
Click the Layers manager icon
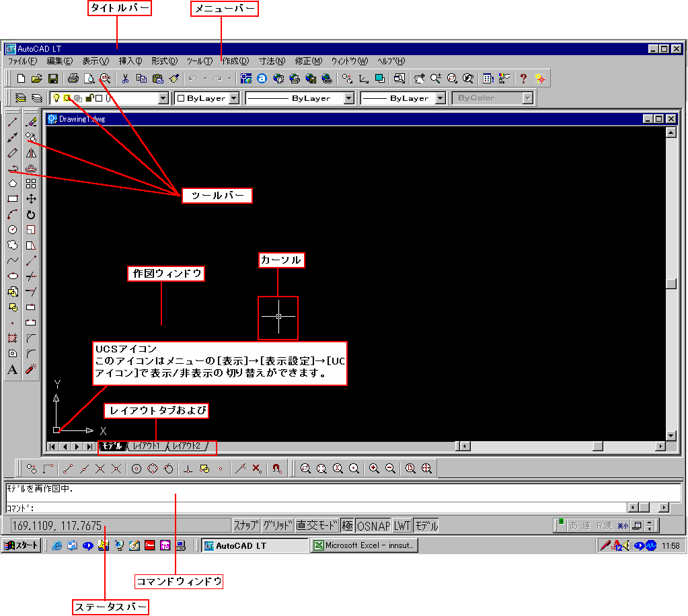(x=21, y=98)
